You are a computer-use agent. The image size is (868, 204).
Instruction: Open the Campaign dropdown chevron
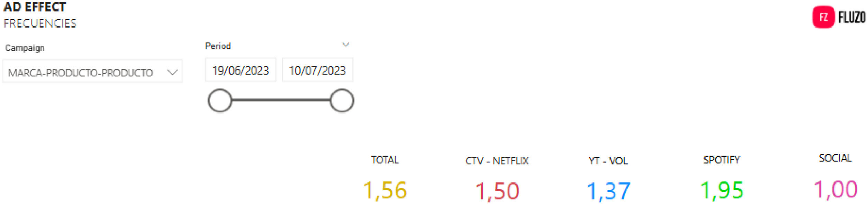172,72
